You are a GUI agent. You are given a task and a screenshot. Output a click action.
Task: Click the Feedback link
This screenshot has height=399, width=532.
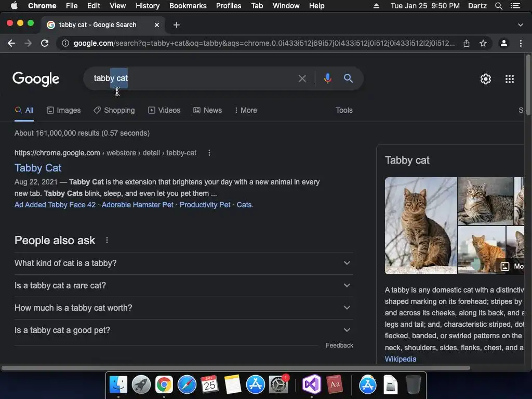(x=339, y=345)
